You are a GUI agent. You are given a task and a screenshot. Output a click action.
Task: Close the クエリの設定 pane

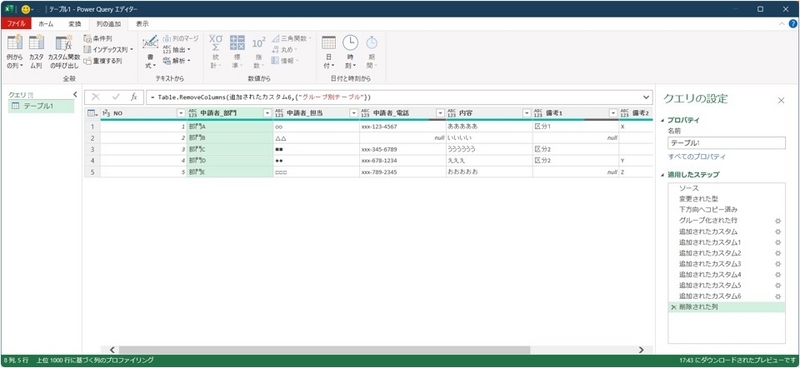[x=781, y=101]
